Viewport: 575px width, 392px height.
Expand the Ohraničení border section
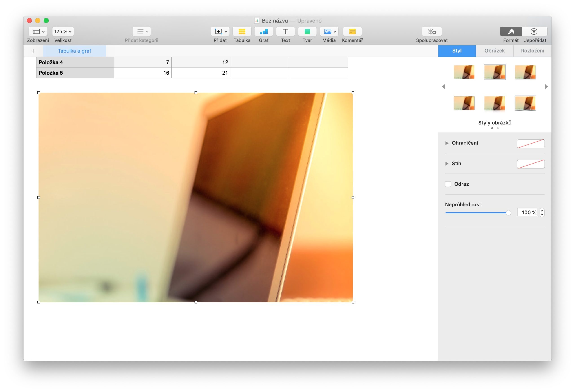tap(447, 143)
